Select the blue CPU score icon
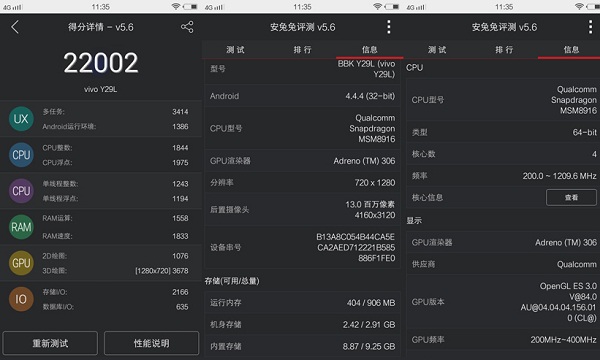 coord(21,155)
